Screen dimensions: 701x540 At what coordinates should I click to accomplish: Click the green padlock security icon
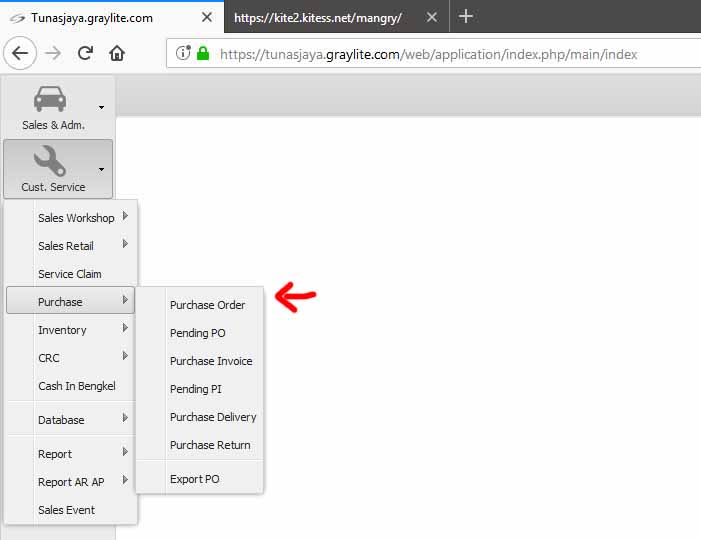[x=203, y=54]
